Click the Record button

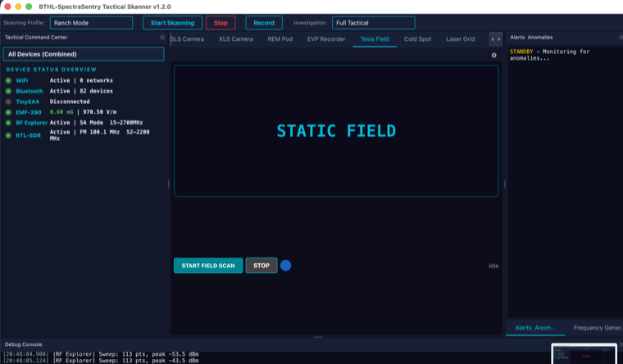coord(264,23)
